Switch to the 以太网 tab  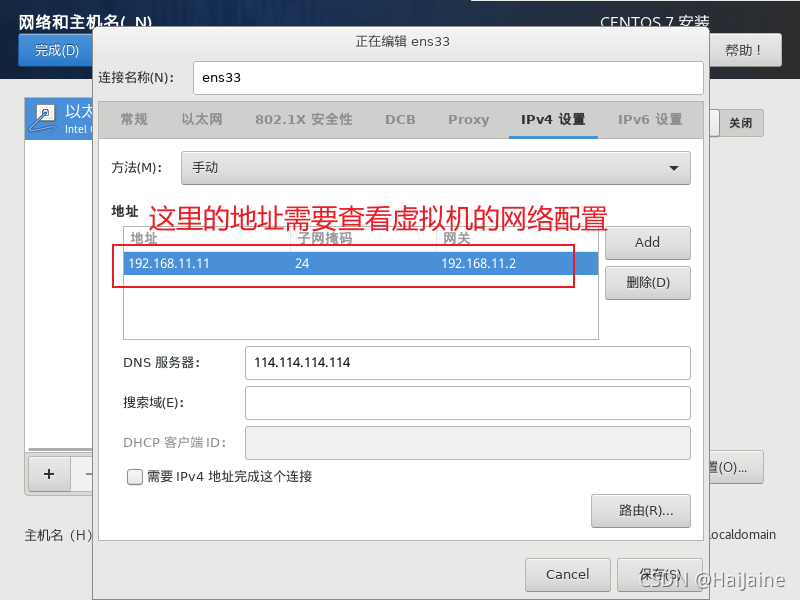coord(202,119)
